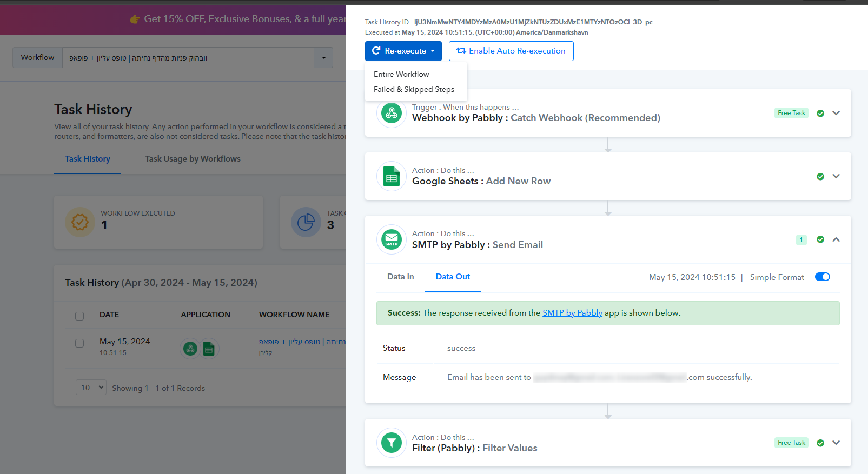Open the Task Usage by Workflows tab
This screenshot has height=474, width=868.
tap(193, 159)
